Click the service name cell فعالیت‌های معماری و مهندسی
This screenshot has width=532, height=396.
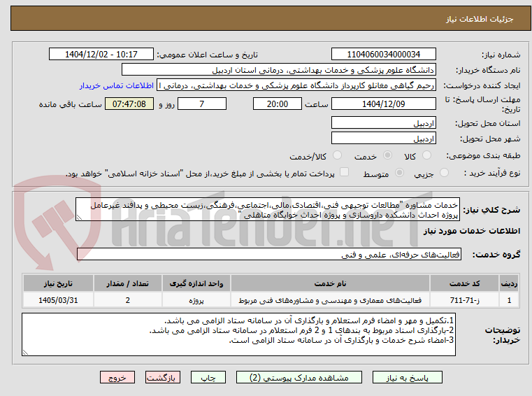coord(330,300)
